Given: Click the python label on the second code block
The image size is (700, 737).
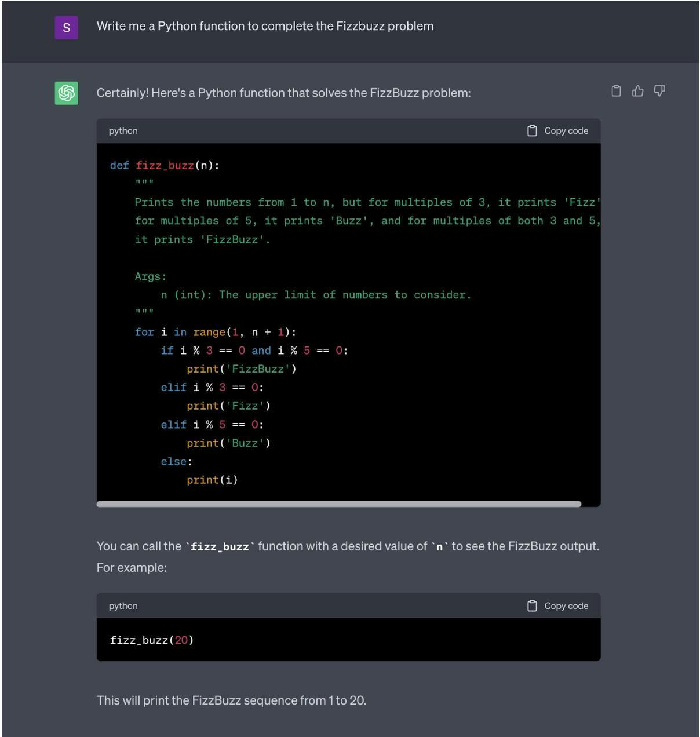Looking at the screenshot, I should click(x=123, y=606).
